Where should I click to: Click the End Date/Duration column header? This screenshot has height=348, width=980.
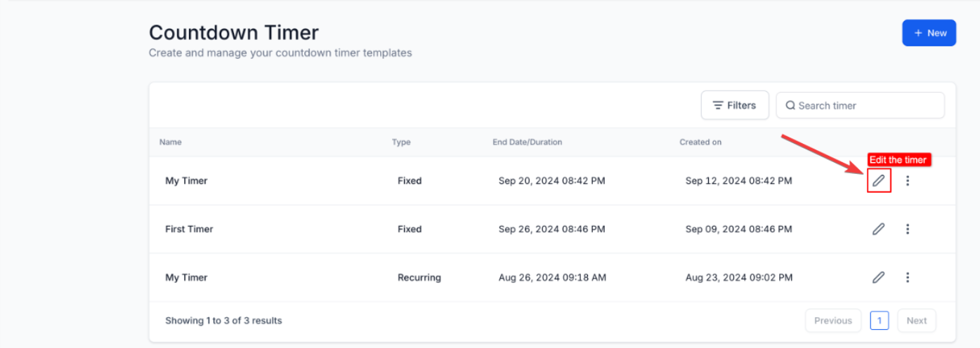[527, 142]
